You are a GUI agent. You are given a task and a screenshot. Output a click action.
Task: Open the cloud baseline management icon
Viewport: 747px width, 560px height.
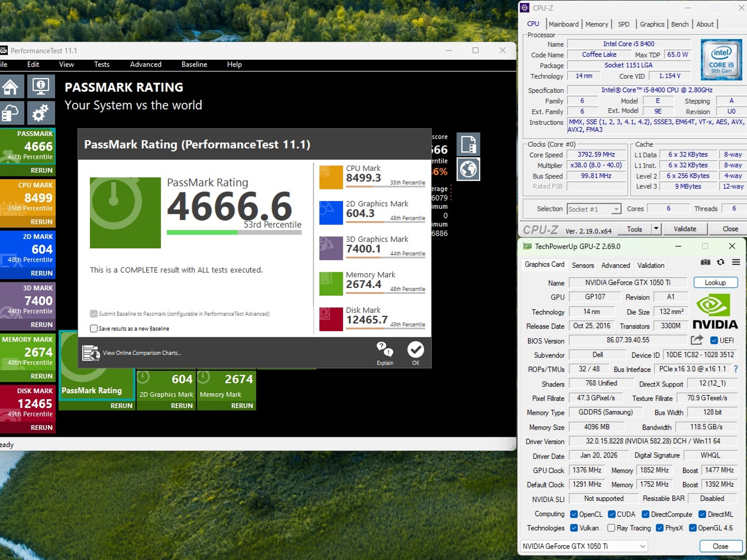pyautogui.click(x=11, y=113)
